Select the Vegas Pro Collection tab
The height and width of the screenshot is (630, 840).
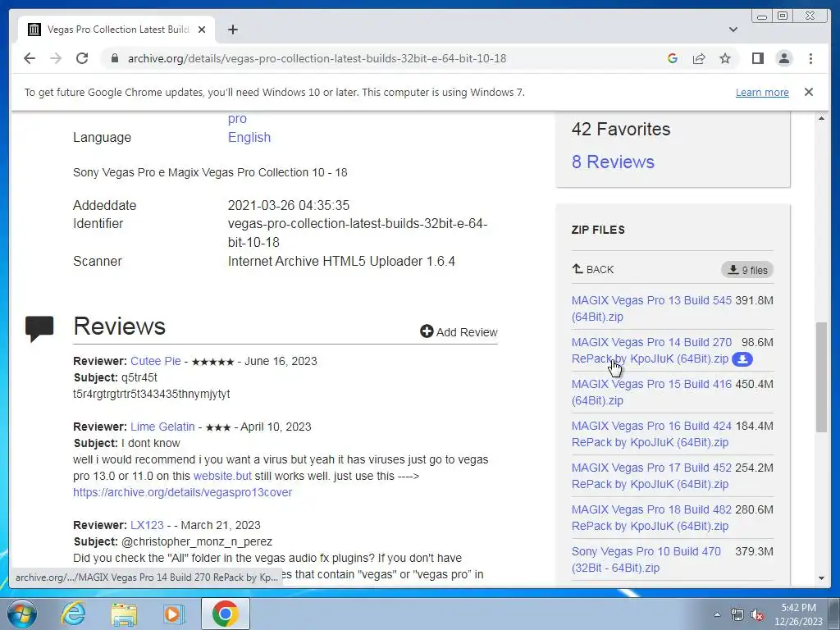coord(116,30)
